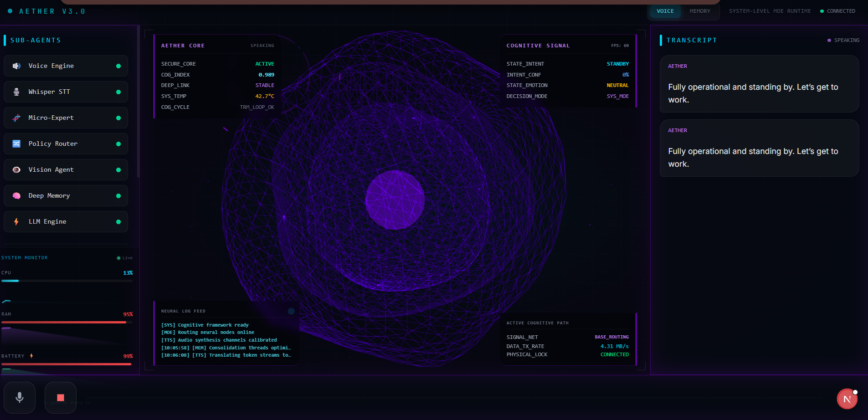Click the battery charging bolt icon

(x=31, y=356)
